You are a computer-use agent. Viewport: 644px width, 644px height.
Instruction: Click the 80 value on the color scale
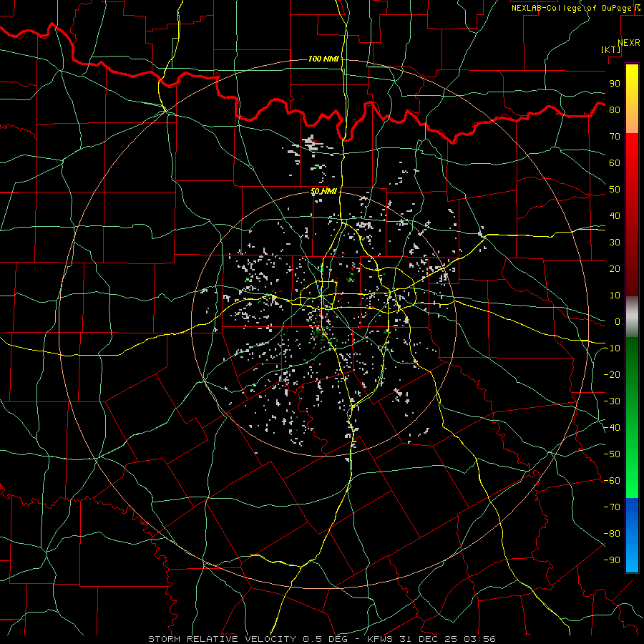tap(615, 110)
